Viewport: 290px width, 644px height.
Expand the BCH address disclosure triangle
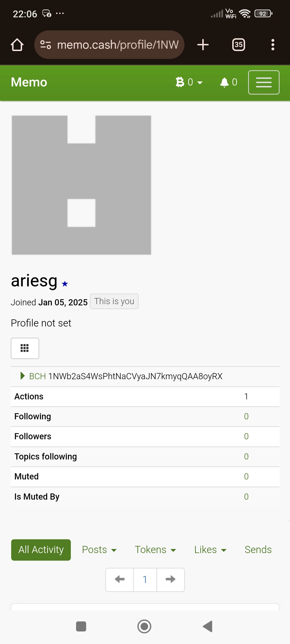coord(23,375)
